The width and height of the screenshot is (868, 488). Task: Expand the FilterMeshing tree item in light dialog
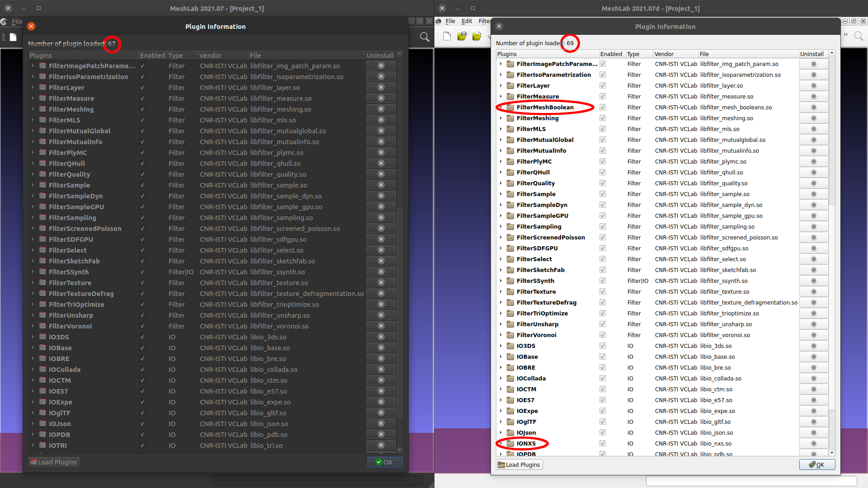(x=501, y=118)
